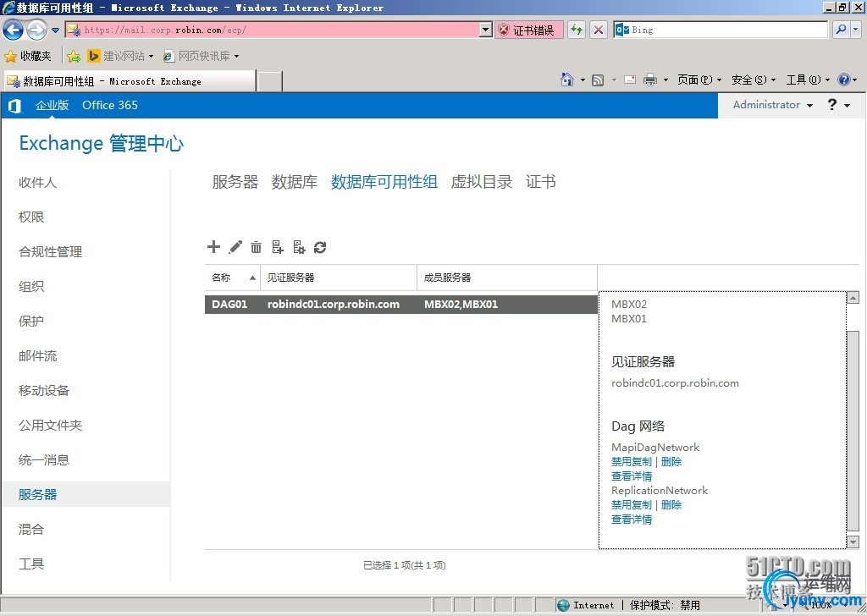Screen dimensions: 867x616
Task: Switch to the 数据库 tab
Action: coord(294,182)
